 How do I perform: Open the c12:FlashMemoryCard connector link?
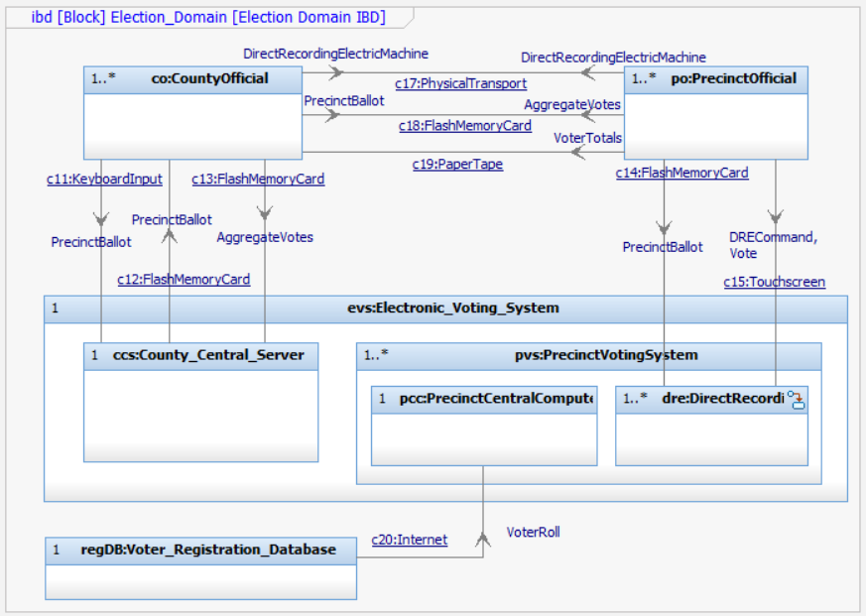tap(184, 279)
